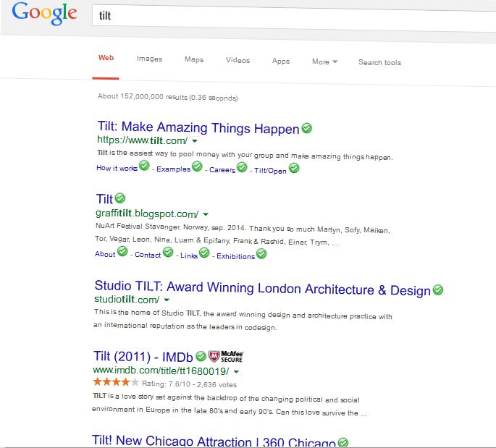Viewport: 496px width, 448px height.
Task: Click the search box containing tilt
Action: pos(294,18)
